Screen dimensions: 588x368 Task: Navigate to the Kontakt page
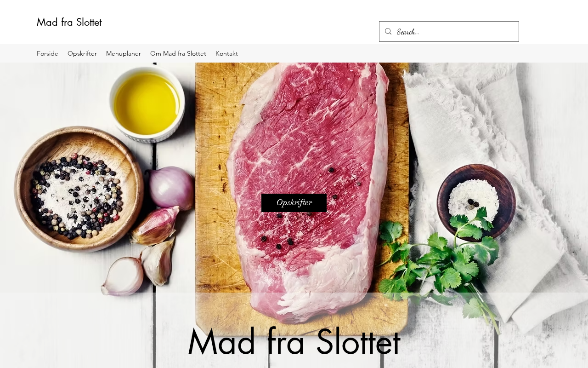click(x=226, y=53)
